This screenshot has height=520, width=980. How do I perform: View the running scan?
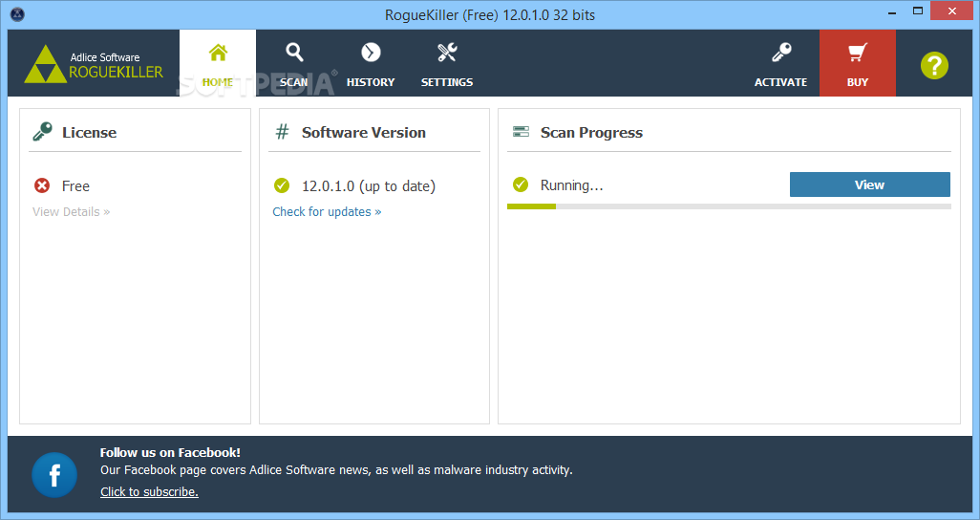point(869,184)
